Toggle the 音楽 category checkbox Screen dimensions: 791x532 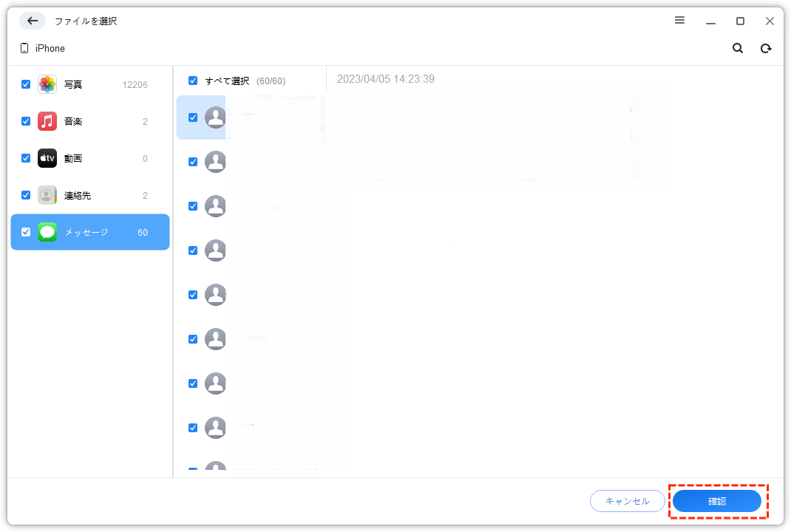click(26, 121)
